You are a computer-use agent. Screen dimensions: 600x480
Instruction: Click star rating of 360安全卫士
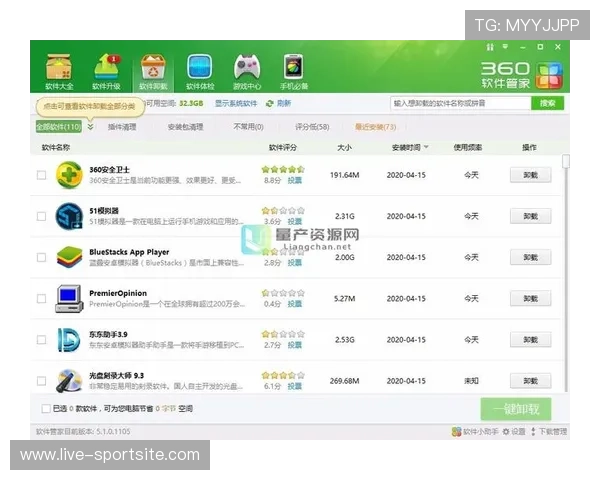(x=283, y=169)
